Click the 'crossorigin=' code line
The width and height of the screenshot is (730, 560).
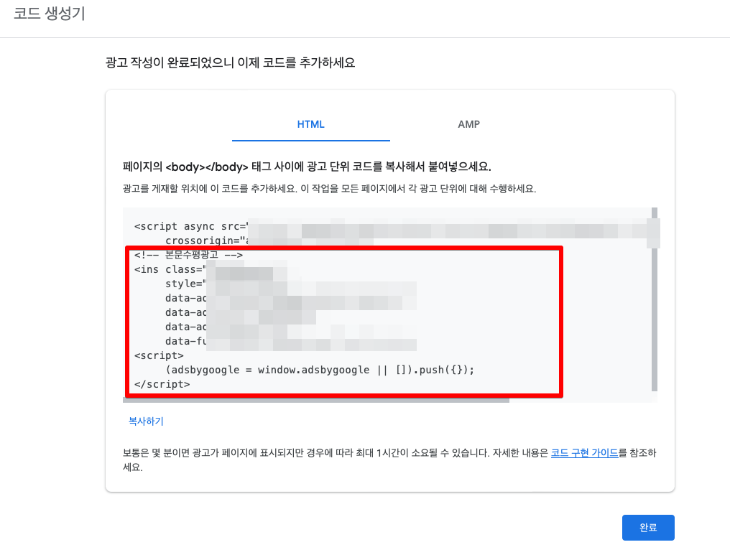pyautogui.click(x=207, y=241)
